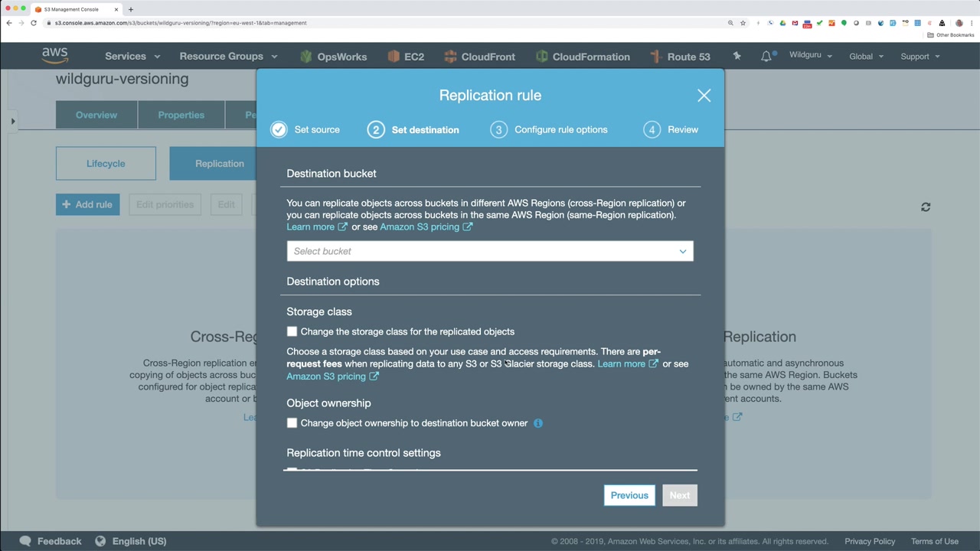Screen dimensions: 980x551
Task: Click the wildguru-versioning bucket title
Action: [122, 79]
